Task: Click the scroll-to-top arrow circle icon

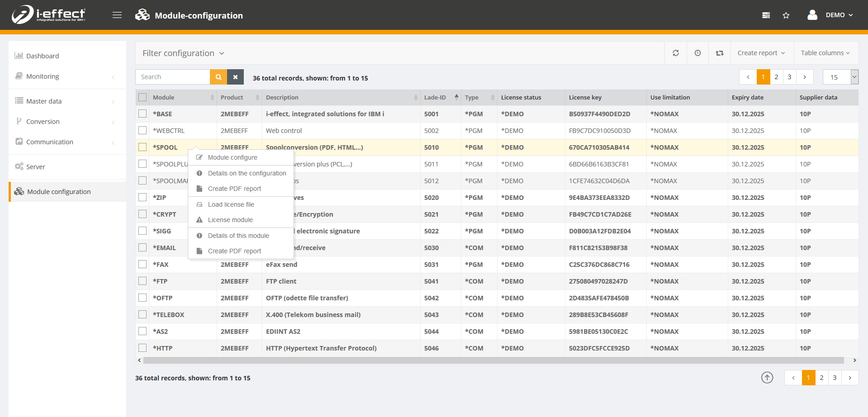Action: pos(767,377)
